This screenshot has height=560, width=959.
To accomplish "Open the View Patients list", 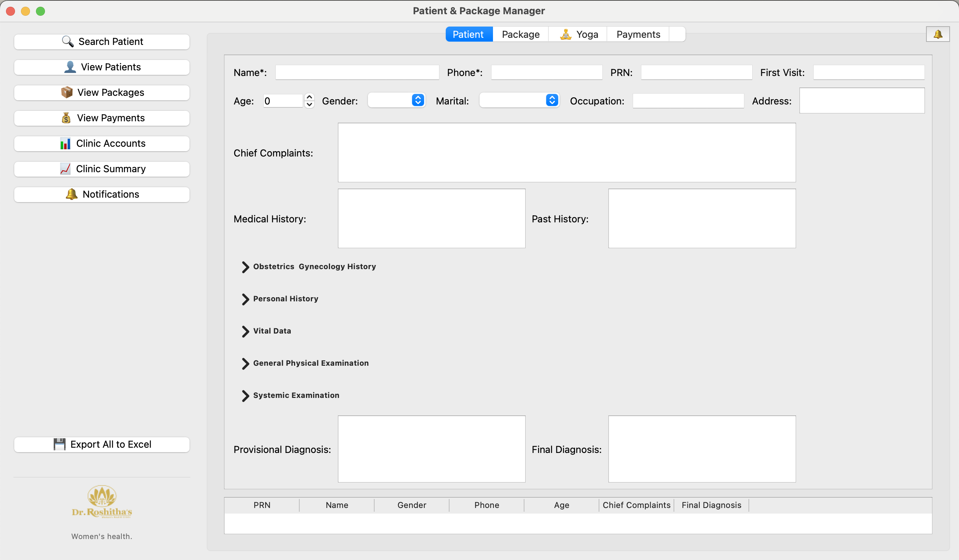I will tap(102, 67).
